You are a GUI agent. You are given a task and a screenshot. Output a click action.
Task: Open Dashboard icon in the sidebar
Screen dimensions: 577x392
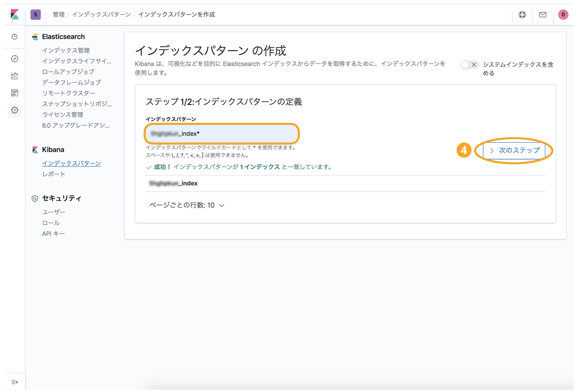(14, 93)
